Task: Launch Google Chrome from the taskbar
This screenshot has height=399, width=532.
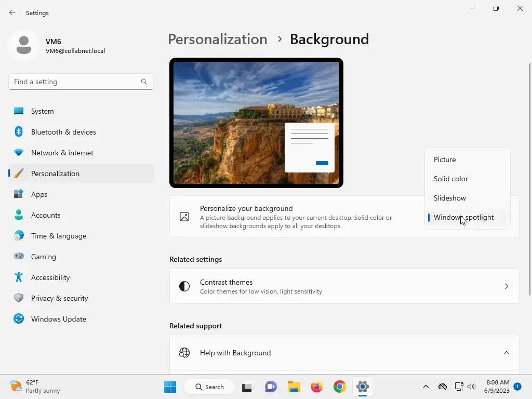Action: (340, 387)
